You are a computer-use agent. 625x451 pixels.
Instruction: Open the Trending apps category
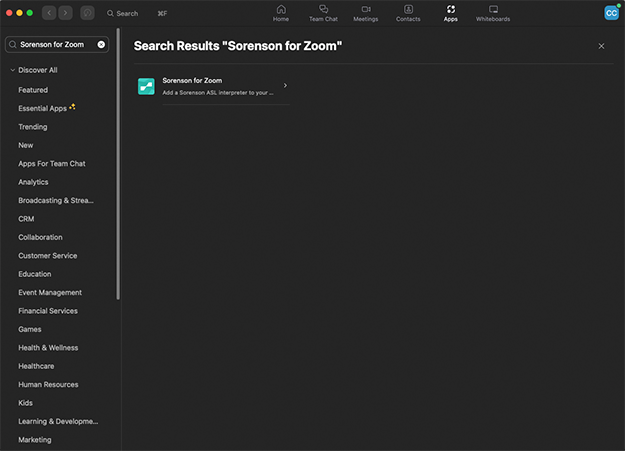point(33,127)
